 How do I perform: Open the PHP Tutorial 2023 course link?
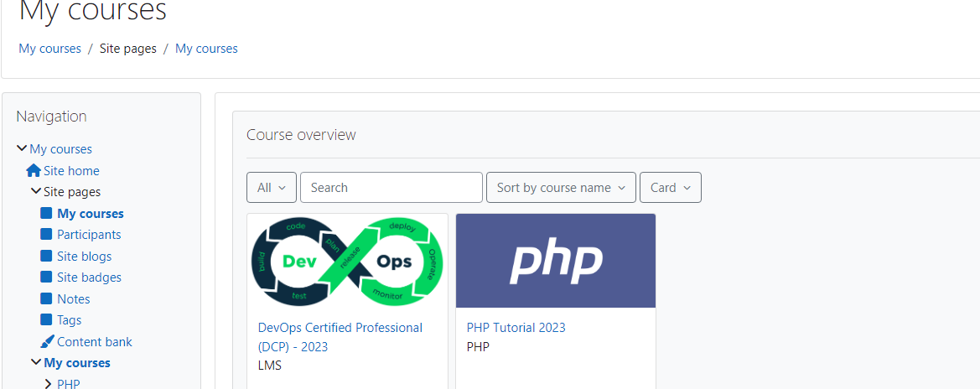(x=516, y=328)
